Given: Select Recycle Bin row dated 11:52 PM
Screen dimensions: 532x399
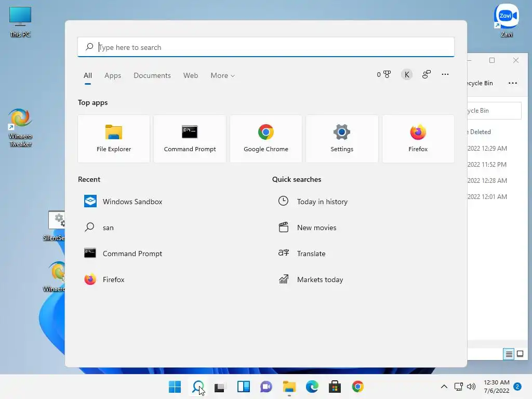Looking at the screenshot, I should click(487, 165).
